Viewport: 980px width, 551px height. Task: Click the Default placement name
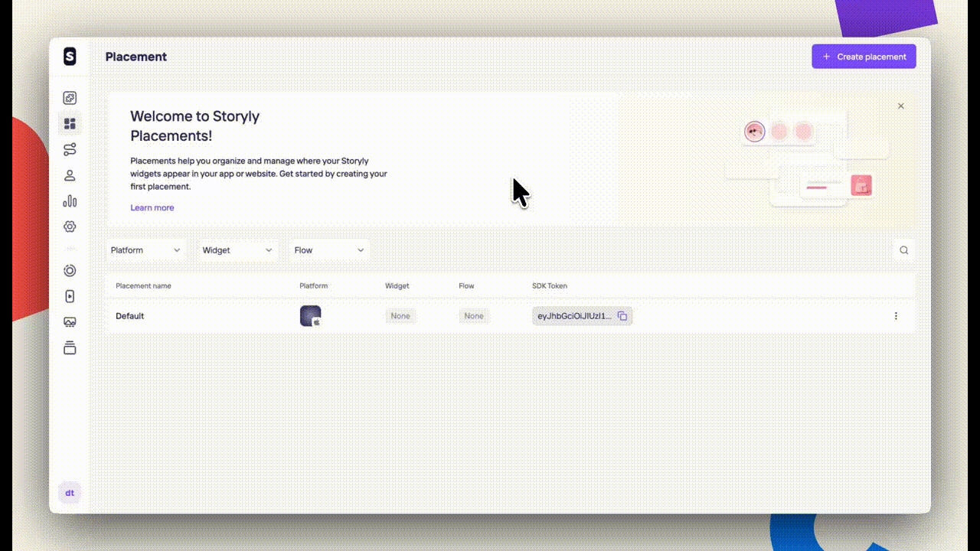click(x=130, y=316)
